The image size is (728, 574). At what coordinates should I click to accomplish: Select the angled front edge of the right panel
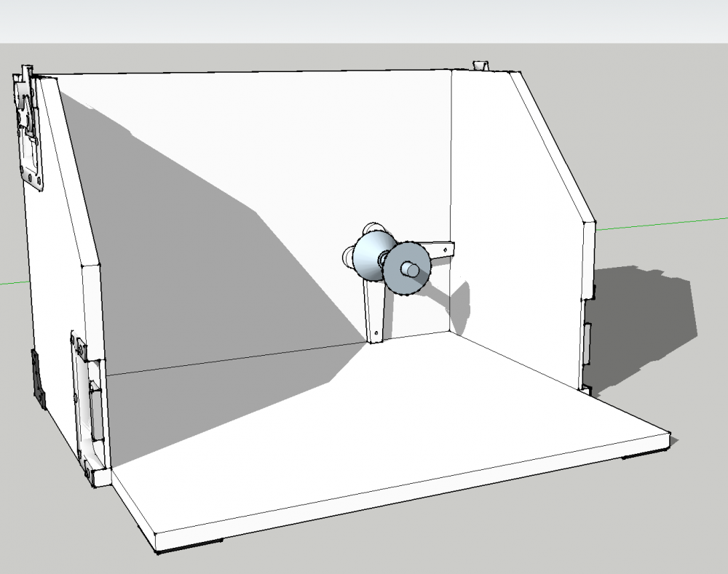(553, 146)
